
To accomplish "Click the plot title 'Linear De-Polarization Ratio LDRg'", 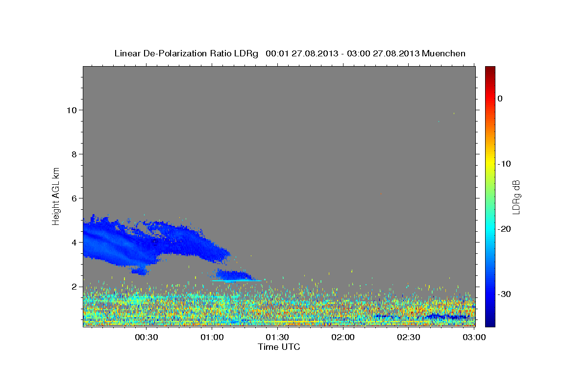I will (x=186, y=53).
